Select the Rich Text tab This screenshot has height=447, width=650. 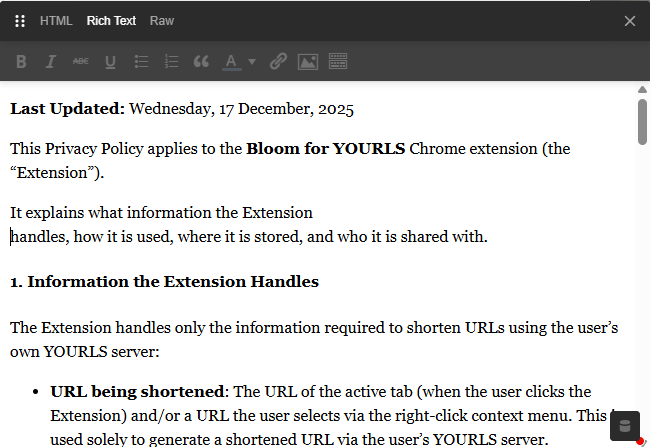point(111,21)
